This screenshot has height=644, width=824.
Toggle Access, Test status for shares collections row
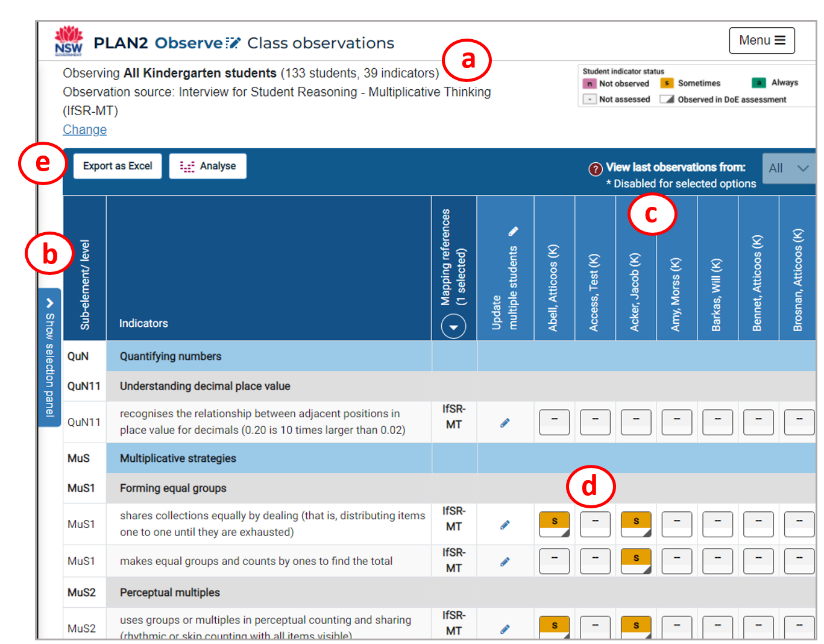coord(595,524)
